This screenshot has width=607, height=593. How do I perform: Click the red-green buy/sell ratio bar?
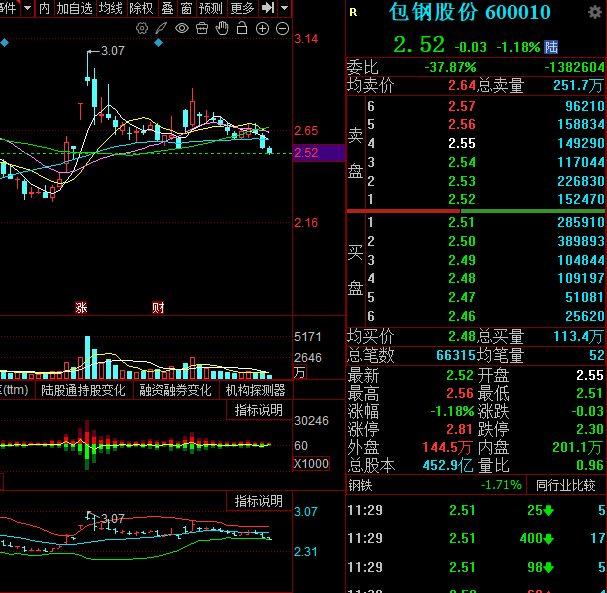476,211
